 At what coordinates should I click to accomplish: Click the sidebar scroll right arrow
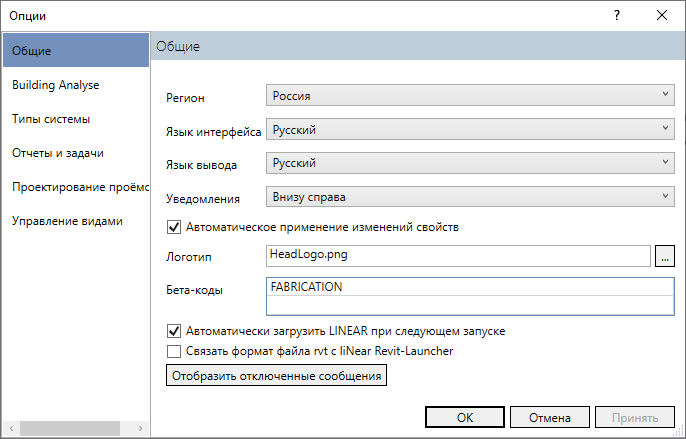(x=140, y=428)
